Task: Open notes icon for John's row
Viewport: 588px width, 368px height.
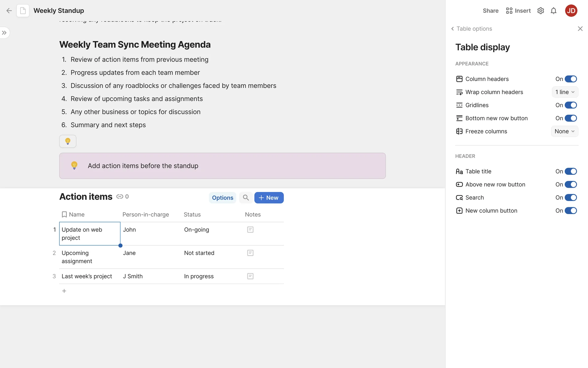Action: (x=250, y=230)
